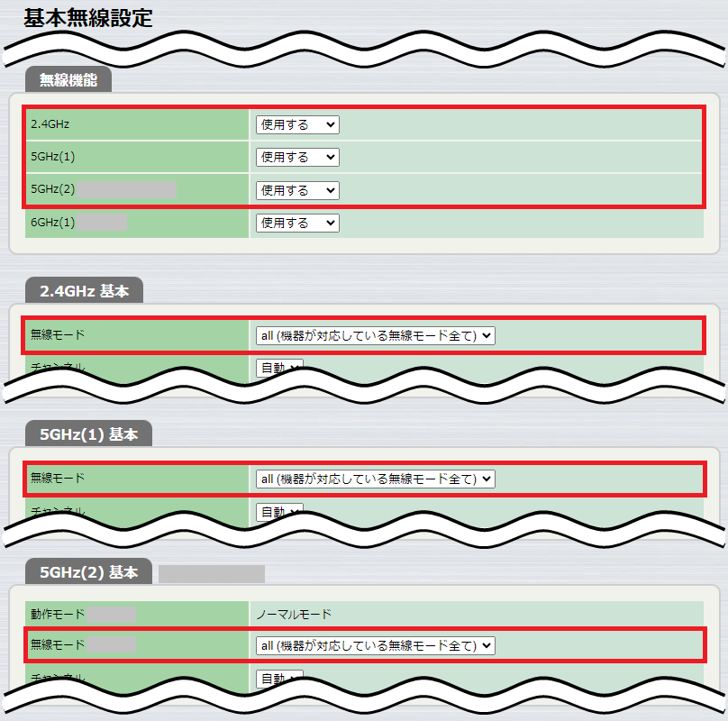Expand 無線モード dropdown in 2.4GHz 基本 section
The image size is (728, 721).
[x=375, y=335]
